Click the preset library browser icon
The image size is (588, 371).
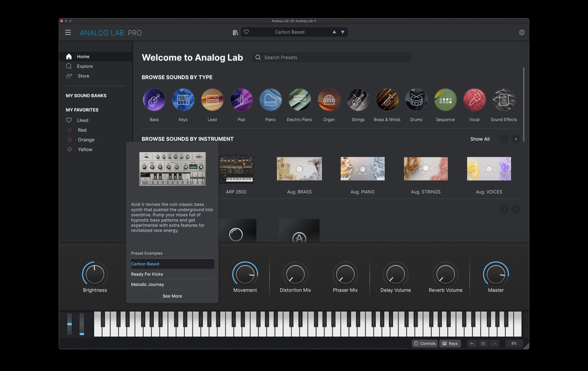(x=235, y=32)
